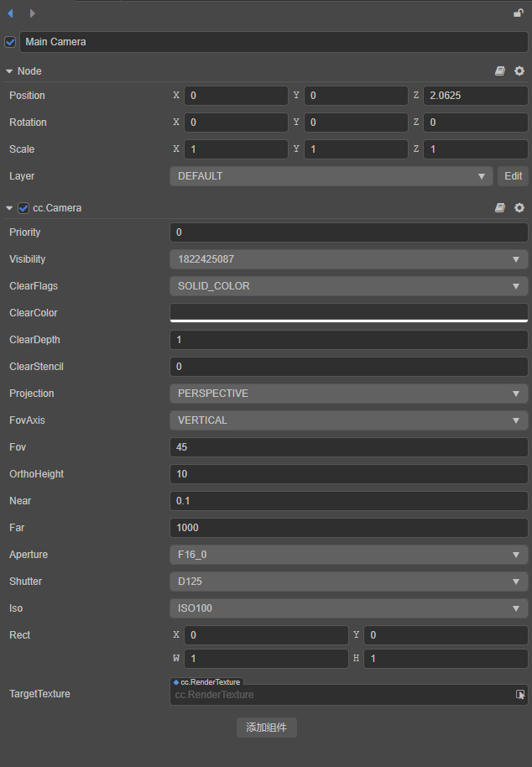Disable the cc.Camera component checkbox
This screenshot has width=532, height=767.
(x=23, y=208)
